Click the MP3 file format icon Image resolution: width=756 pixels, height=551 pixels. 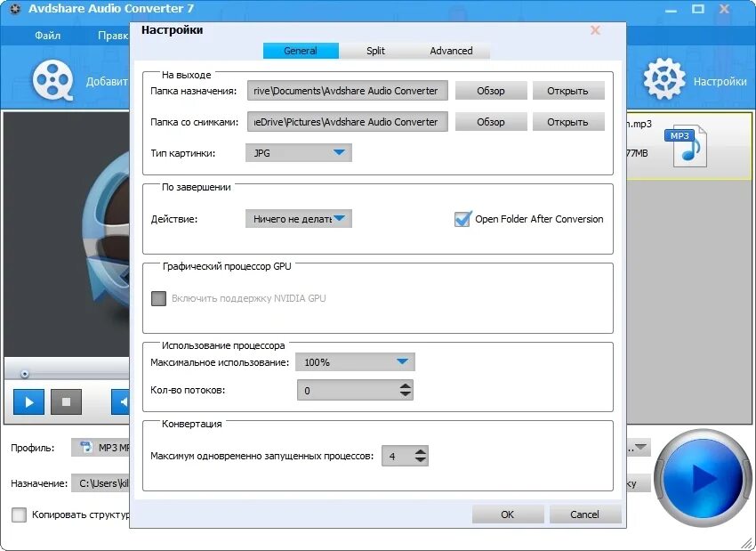pos(686,148)
